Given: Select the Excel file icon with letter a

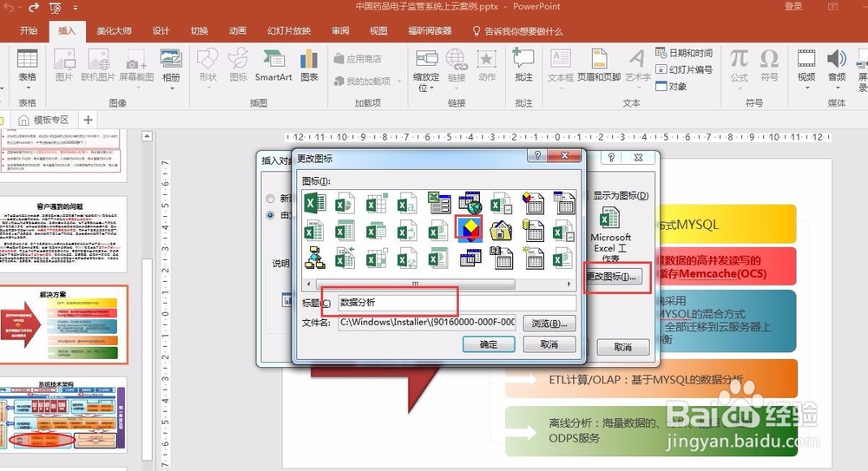Looking at the screenshot, I should pos(407,204).
